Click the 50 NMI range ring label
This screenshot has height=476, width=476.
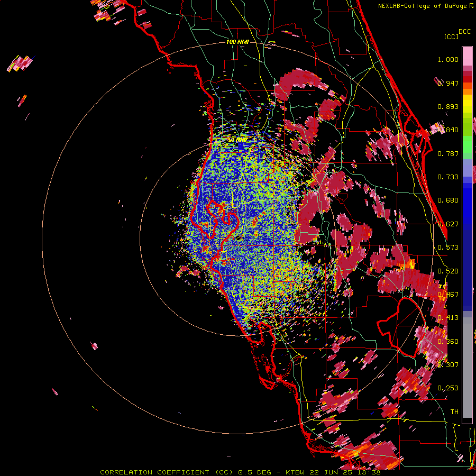(x=237, y=140)
